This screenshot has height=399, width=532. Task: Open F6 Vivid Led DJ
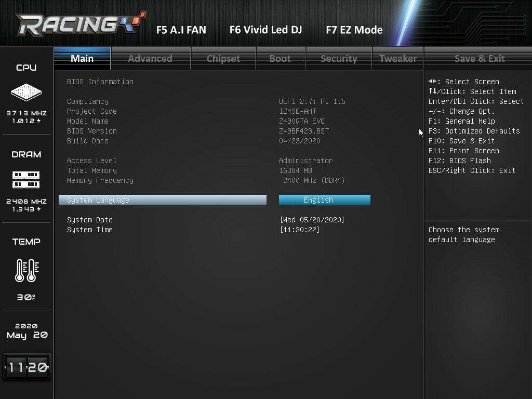click(265, 30)
